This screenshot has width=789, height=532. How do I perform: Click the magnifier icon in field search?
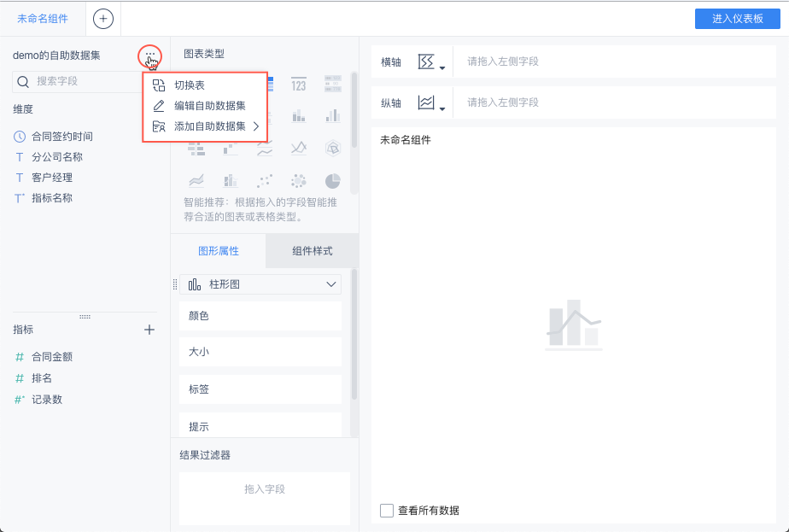23,81
